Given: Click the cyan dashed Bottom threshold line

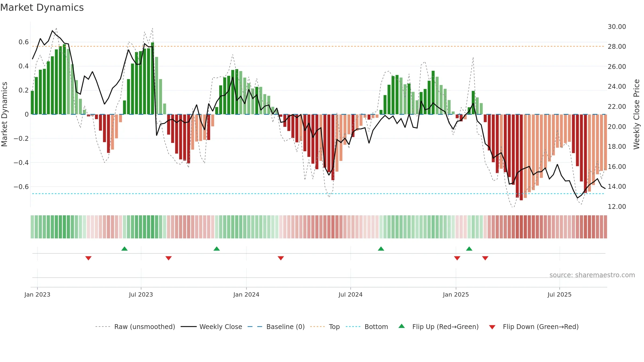Looking at the screenshot, I should (318, 194).
